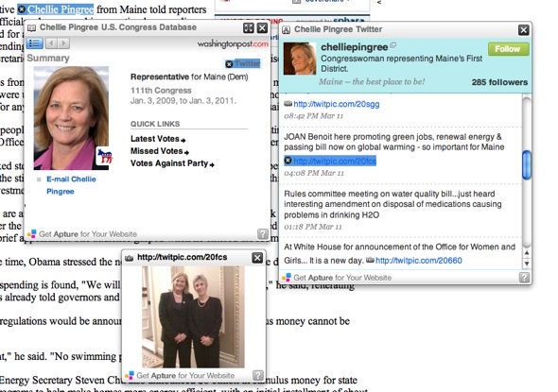Viewport: 558px width, 392px height.
Task: Open the twitpic.com/20660 link
Action: 419,261
